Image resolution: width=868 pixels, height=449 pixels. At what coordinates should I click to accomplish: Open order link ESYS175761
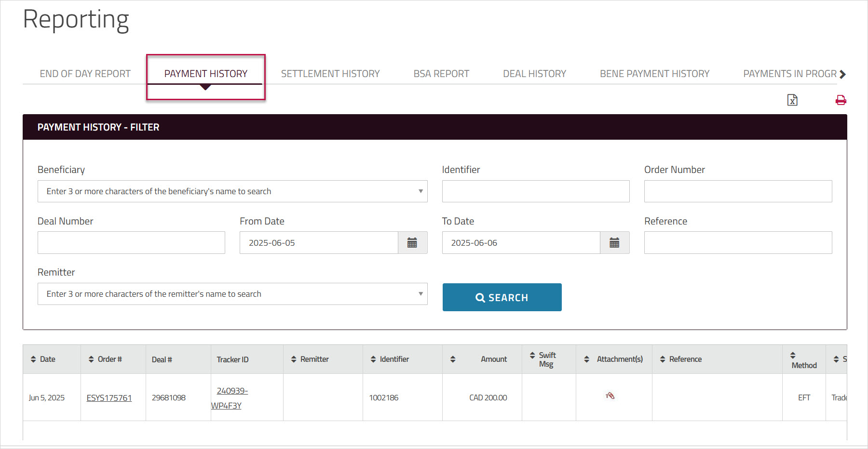pos(109,398)
